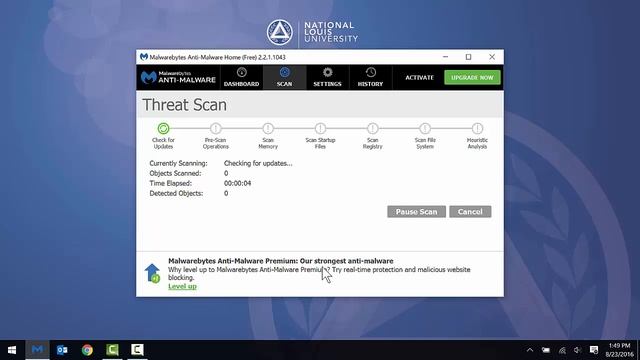Open Google Chrome from the taskbar
The height and width of the screenshot is (360, 640).
[x=87, y=350]
